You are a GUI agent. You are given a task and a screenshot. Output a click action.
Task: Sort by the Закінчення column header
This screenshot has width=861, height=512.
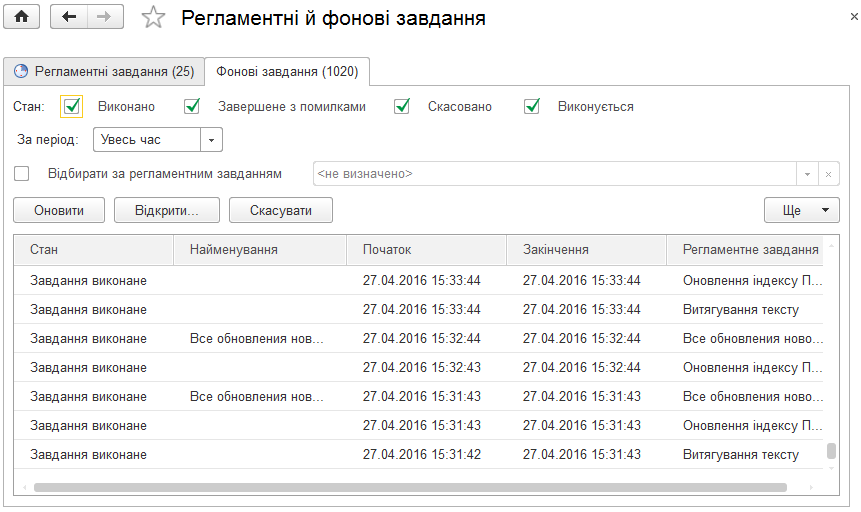[586, 250]
